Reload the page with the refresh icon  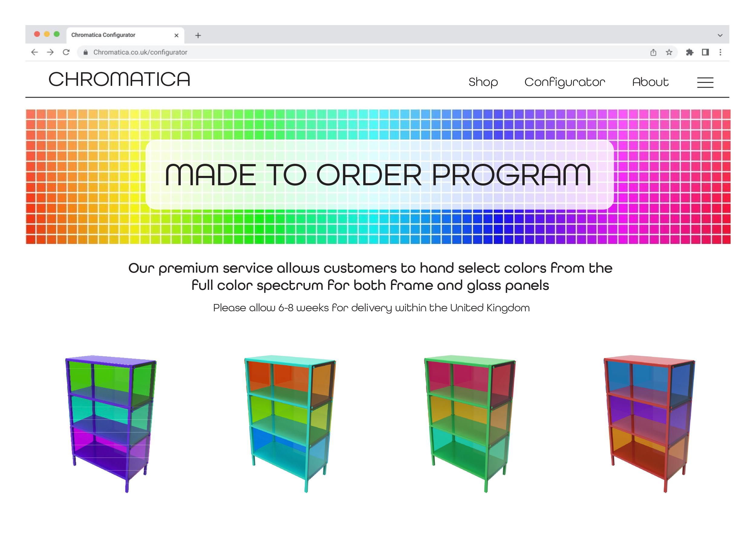(66, 52)
